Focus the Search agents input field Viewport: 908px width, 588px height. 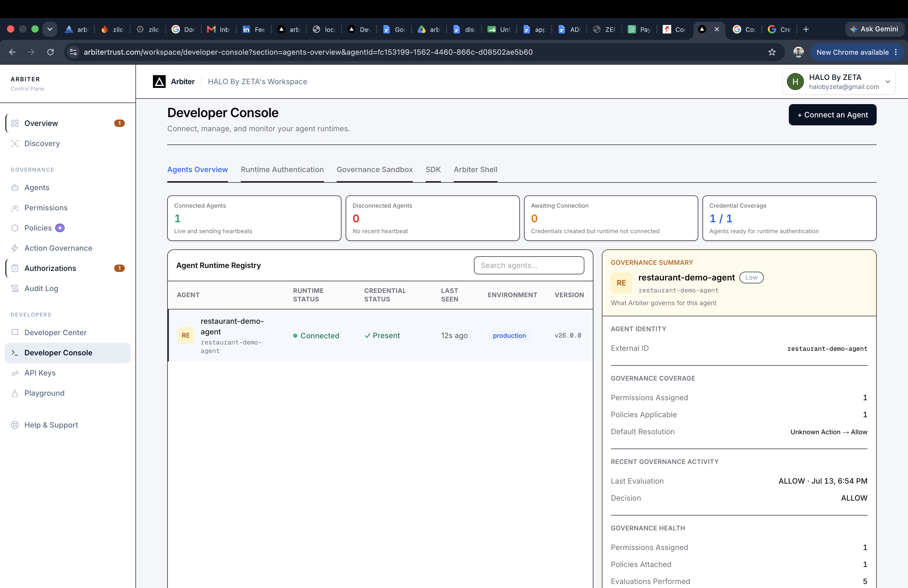528,265
